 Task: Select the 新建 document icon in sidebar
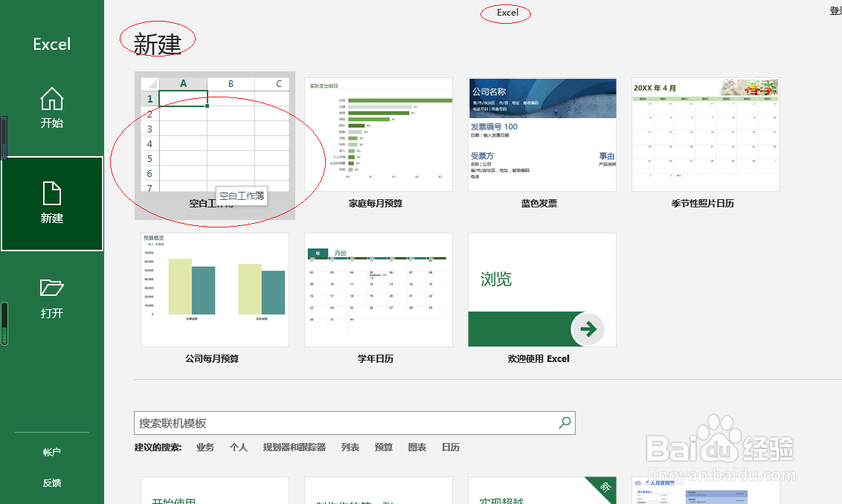coord(52,193)
